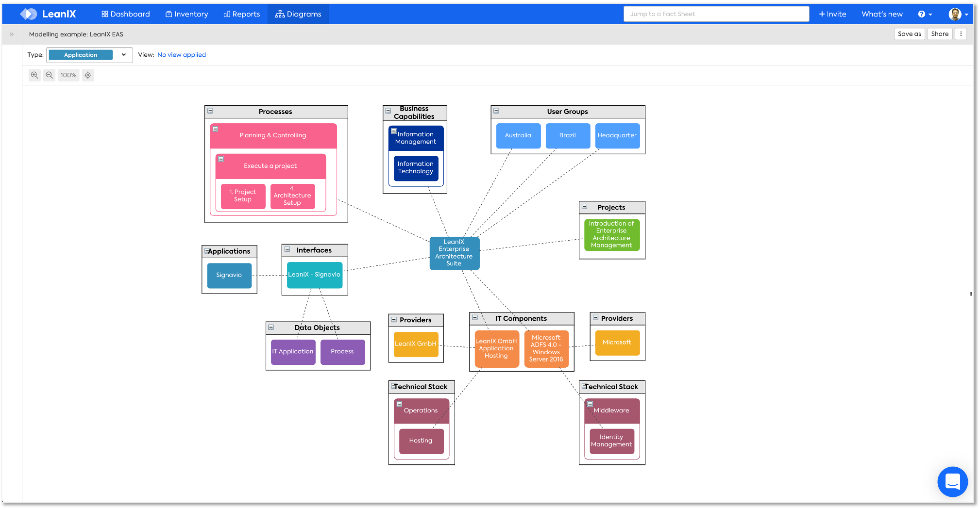The width and height of the screenshot is (980, 508).
Task: Open the user profile avatar menu
Action: point(958,14)
